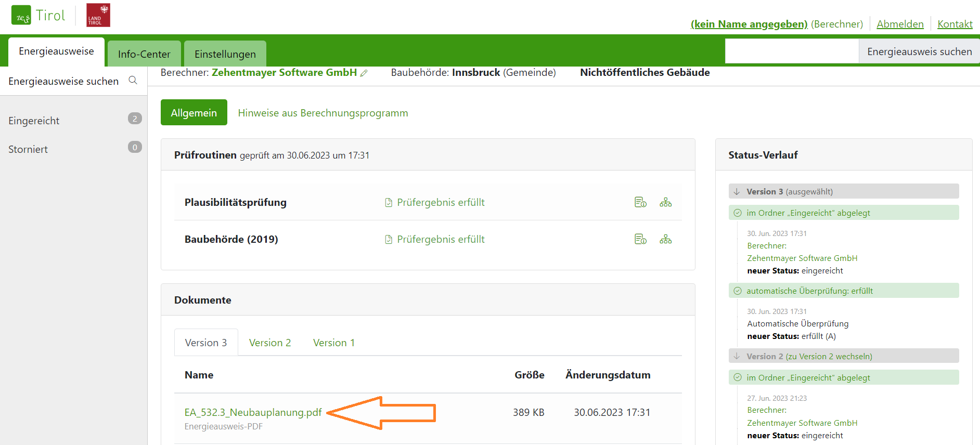Click Energieausweise suchen in sidebar
This screenshot has width=980, height=445.
click(x=63, y=81)
